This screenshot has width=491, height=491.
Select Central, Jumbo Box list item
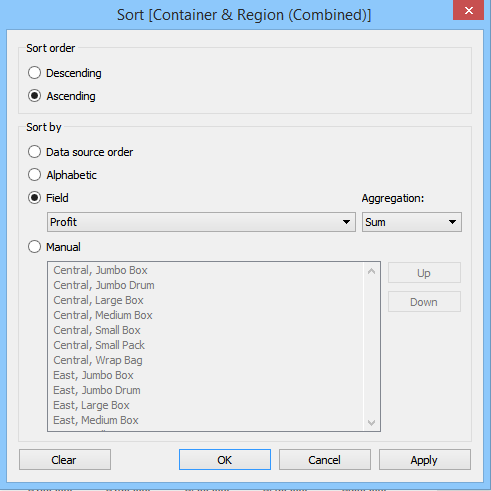click(100, 270)
